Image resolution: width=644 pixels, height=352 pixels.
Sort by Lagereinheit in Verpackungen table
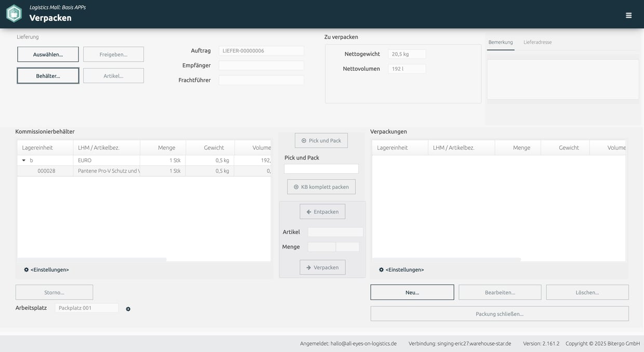(400, 148)
